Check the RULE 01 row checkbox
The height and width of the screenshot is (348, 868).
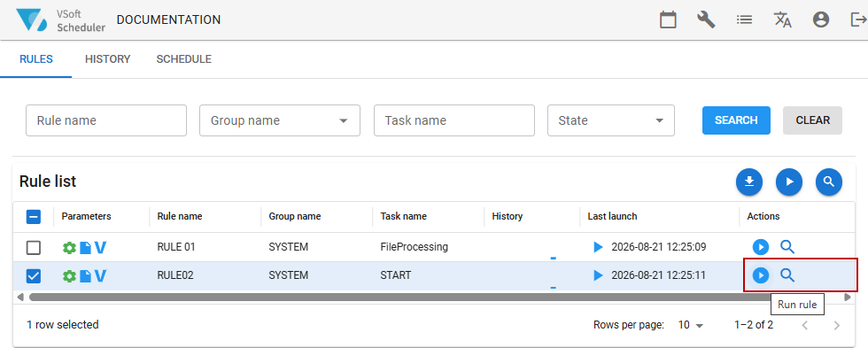pyautogui.click(x=34, y=248)
